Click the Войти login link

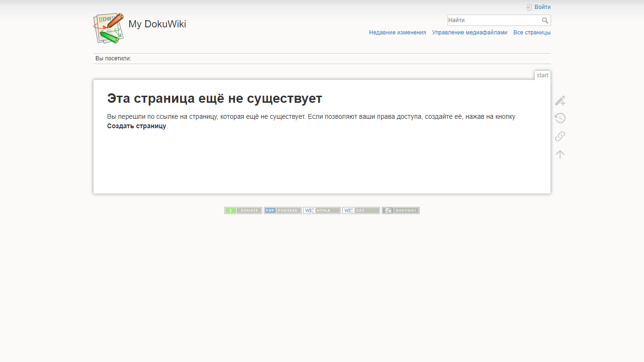(x=543, y=7)
